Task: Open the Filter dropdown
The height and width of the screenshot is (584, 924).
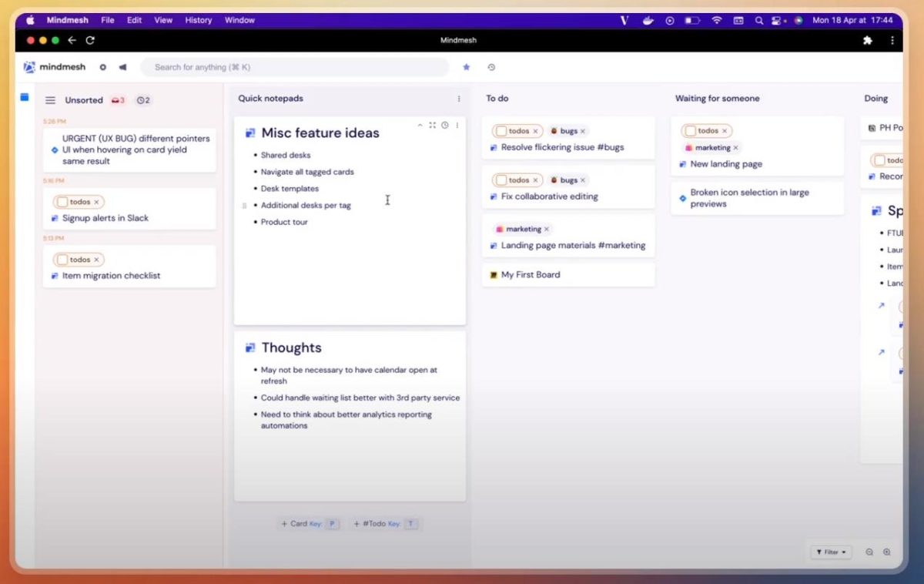Action: coord(831,552)
